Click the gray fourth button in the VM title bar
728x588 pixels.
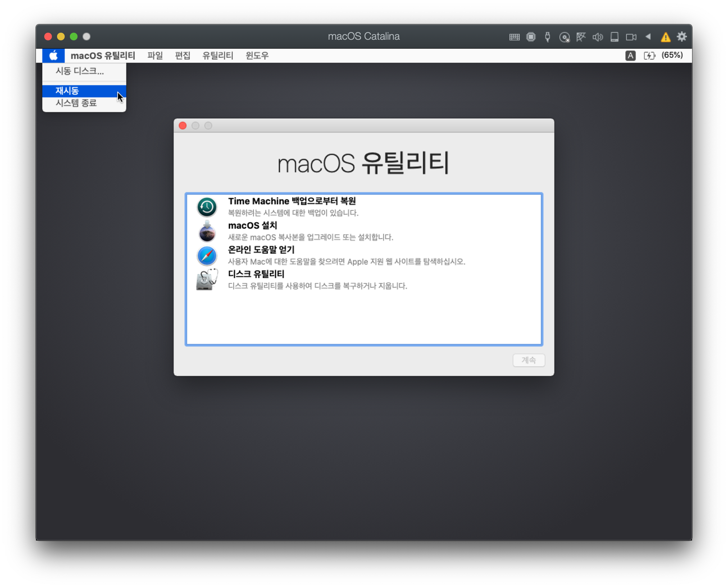pyautogui.click(x=87, y=37)
